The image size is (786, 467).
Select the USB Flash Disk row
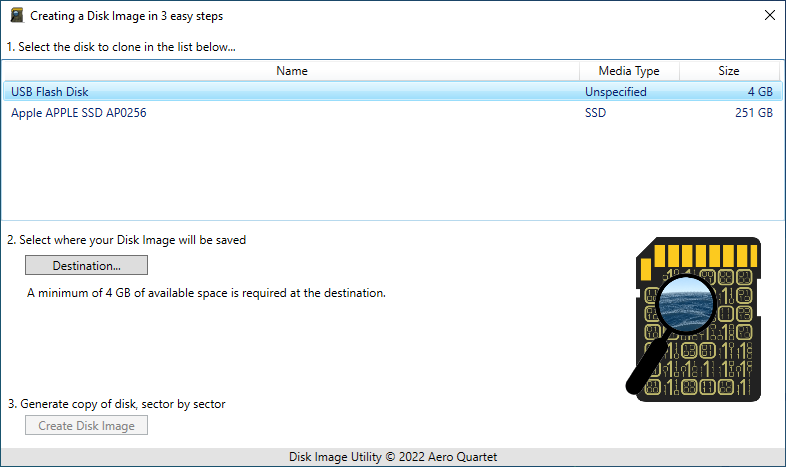tap(392, 92)
